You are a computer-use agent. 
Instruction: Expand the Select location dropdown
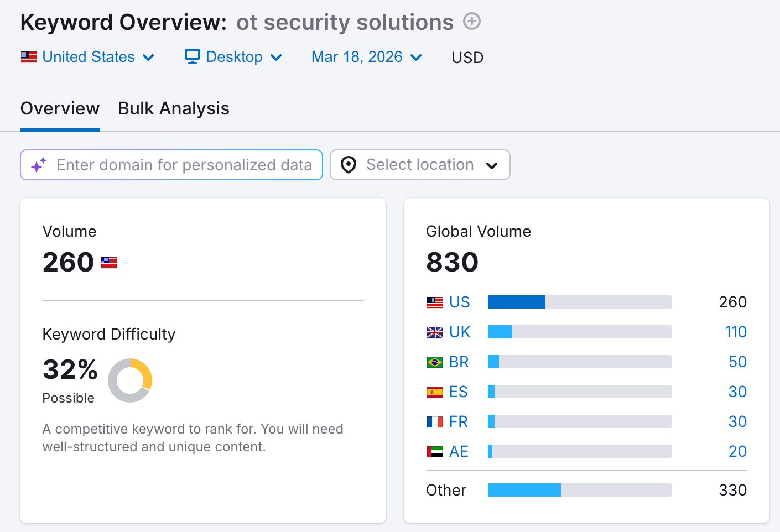click(x=420, y=165)
